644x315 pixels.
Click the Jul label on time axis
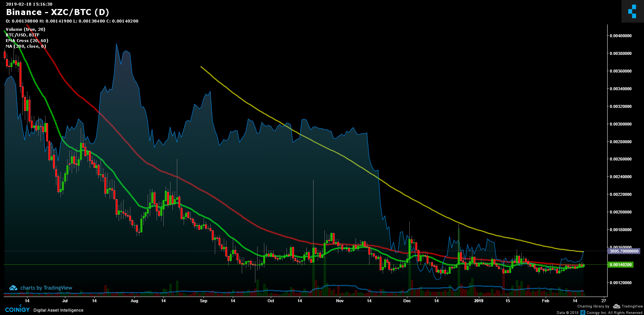pos(65,301)
